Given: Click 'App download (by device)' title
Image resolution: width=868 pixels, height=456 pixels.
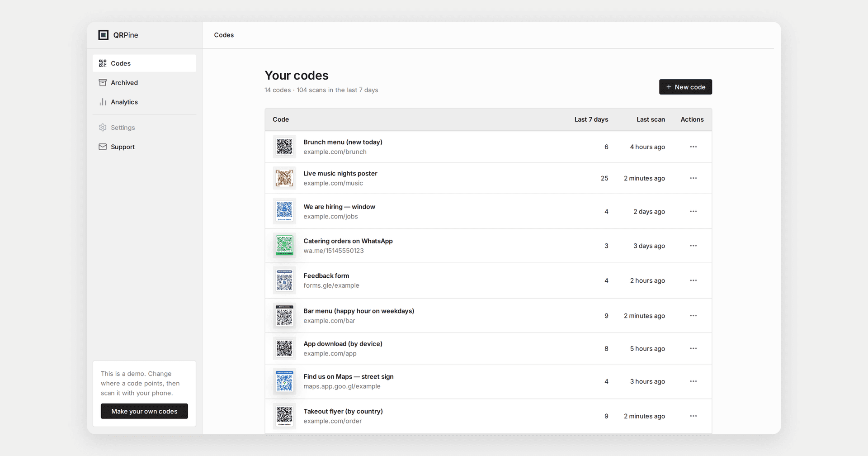Looking at the screenshot, I should (x=343, y=344).
